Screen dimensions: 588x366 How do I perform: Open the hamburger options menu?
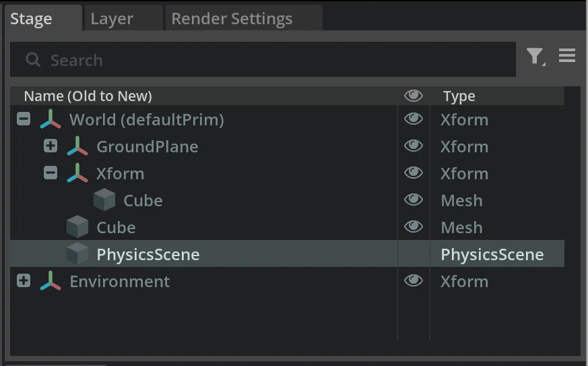(566, 55)
